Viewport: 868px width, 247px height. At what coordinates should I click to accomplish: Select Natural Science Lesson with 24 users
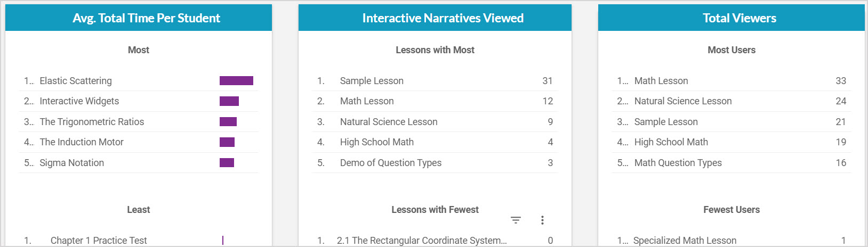point(683,101)
